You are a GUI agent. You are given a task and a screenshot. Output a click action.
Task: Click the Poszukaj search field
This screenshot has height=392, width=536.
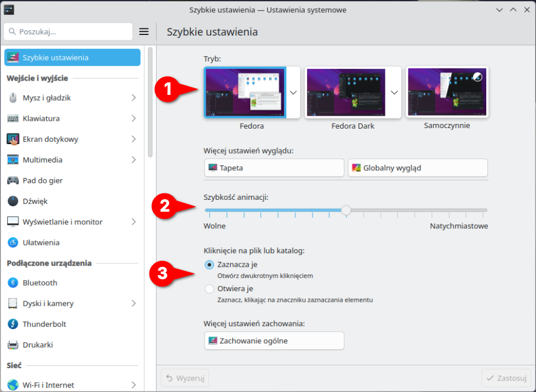68,31
